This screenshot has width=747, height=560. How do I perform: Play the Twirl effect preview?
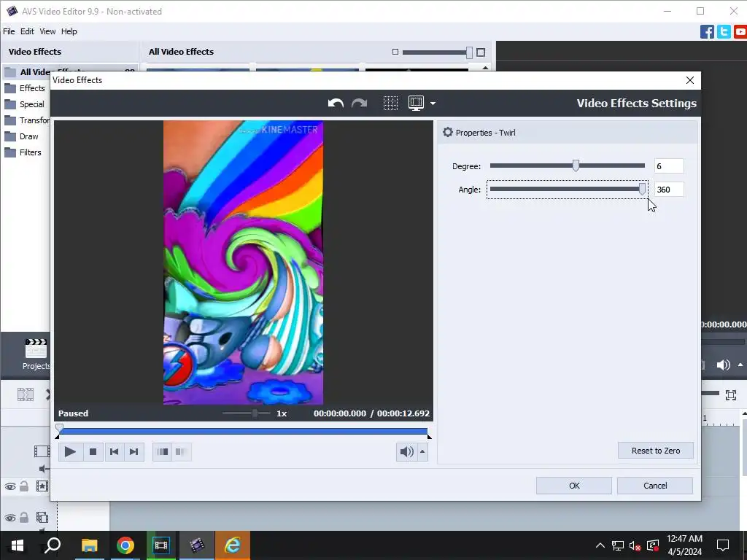(70, 452)
